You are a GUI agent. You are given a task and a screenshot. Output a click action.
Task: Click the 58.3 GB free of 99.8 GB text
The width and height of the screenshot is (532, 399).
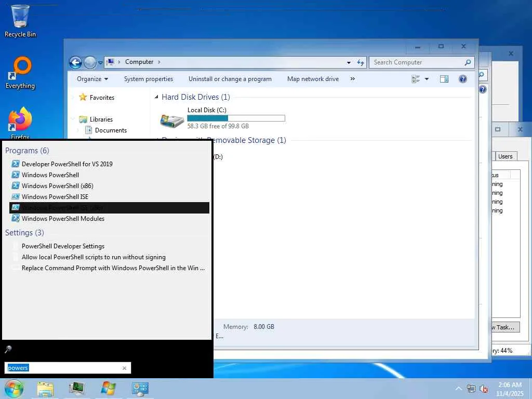click(x=218, y=126)
